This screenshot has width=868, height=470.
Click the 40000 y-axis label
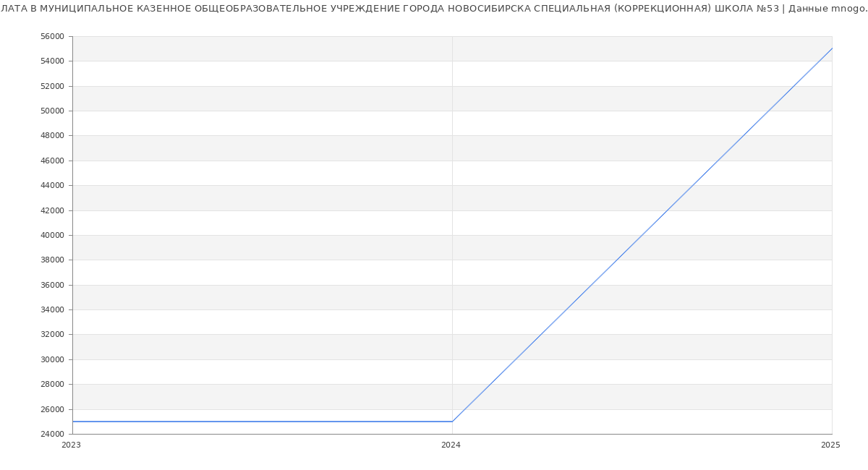[54, 235]
